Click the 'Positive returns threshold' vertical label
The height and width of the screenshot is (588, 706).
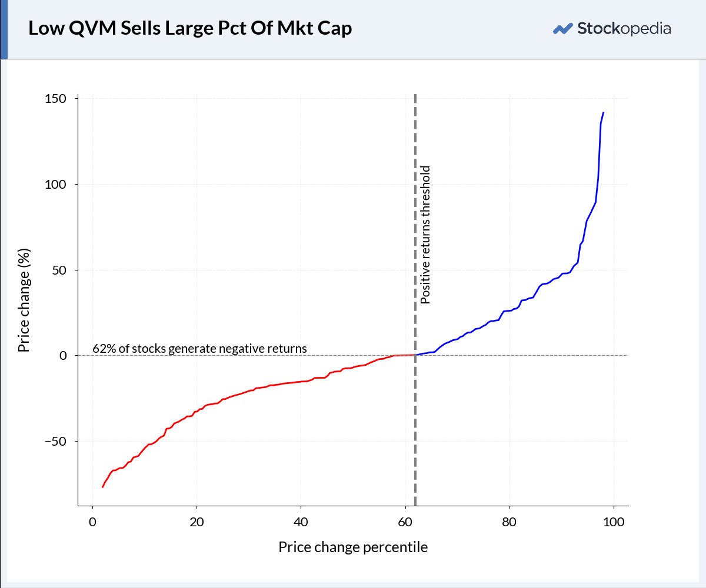426,235
